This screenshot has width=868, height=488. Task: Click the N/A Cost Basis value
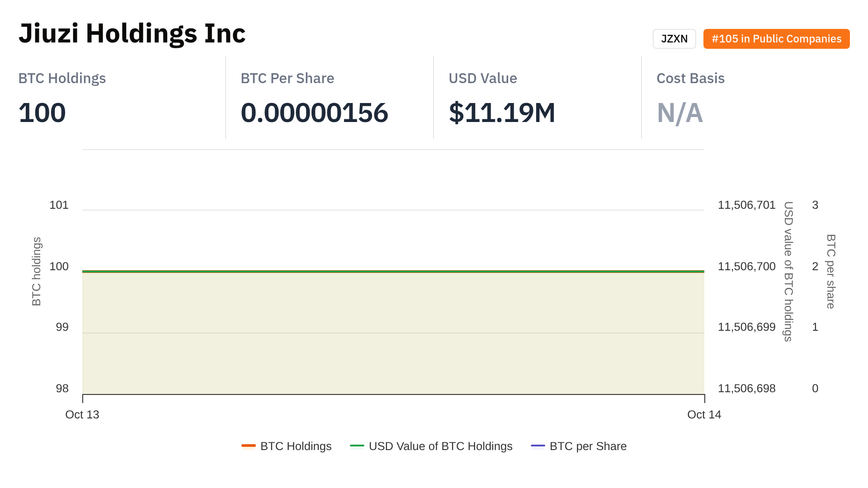point(679,113)
